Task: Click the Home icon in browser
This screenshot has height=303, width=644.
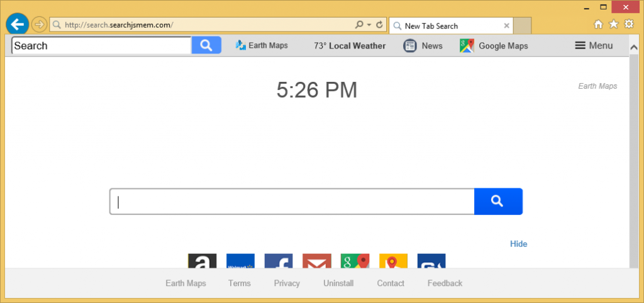Action: point(599,25)
